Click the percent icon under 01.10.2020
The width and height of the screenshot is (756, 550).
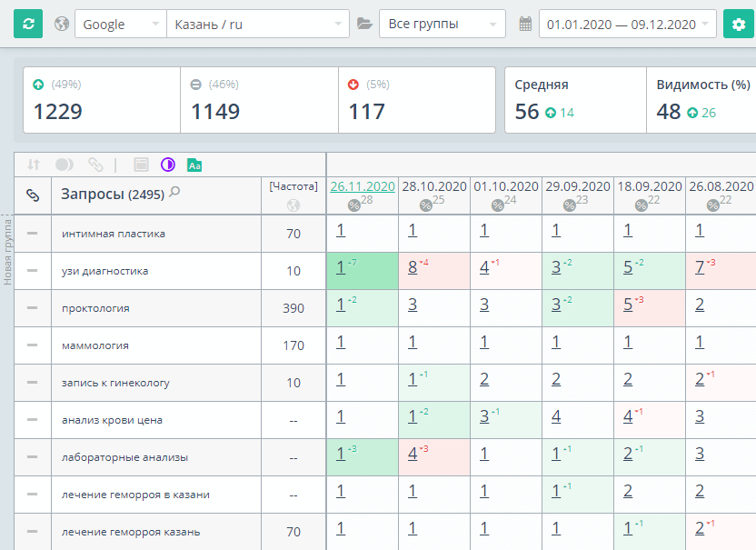[x=498, y=205]
